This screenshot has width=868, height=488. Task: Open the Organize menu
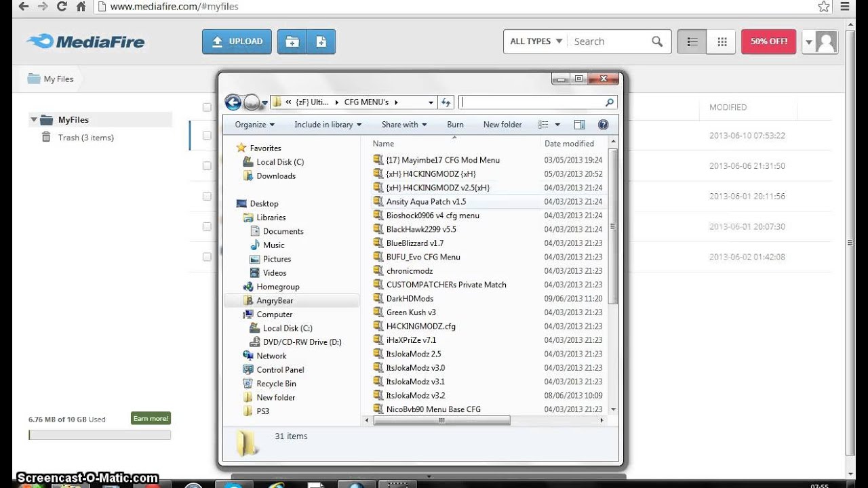click(254, 125)
